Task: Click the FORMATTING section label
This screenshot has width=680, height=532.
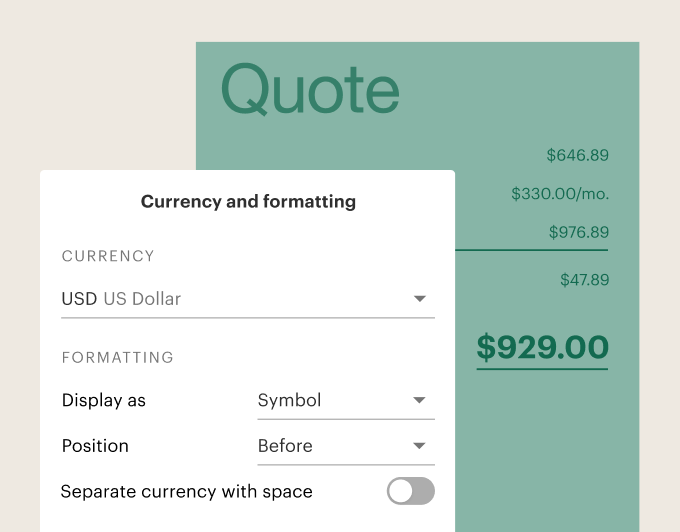Action: pyautogui.click(x=118, y=357)
